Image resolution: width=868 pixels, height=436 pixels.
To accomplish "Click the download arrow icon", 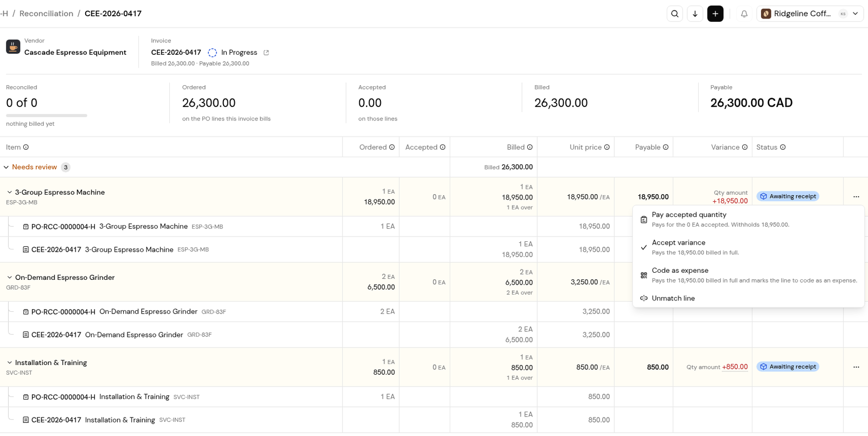I will point(695,14).
